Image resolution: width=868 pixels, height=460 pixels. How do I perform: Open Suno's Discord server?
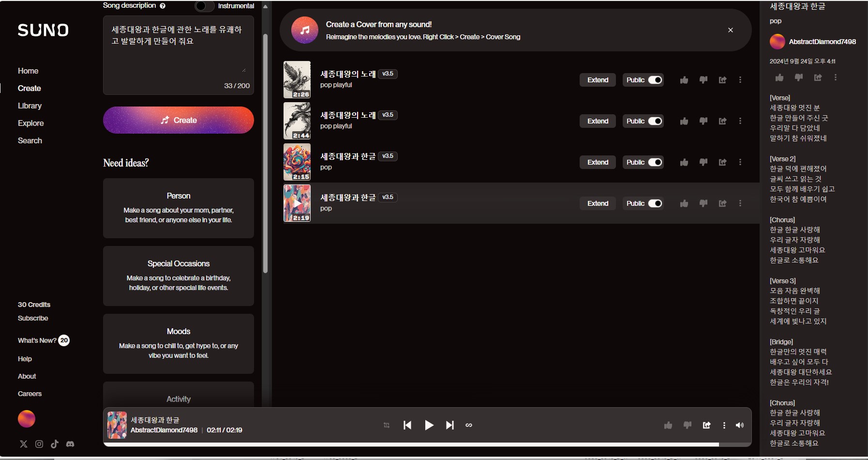pyautogui.click(x=70, y=444)
